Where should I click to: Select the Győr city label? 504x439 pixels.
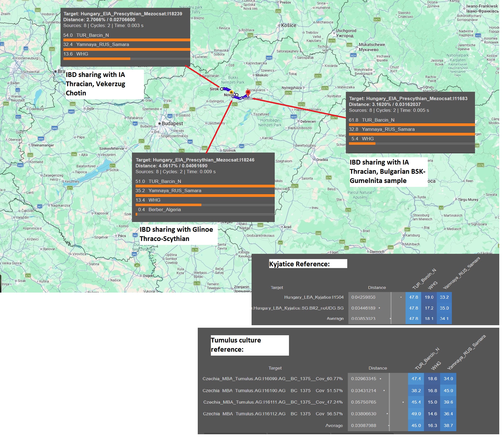[90, 109]
